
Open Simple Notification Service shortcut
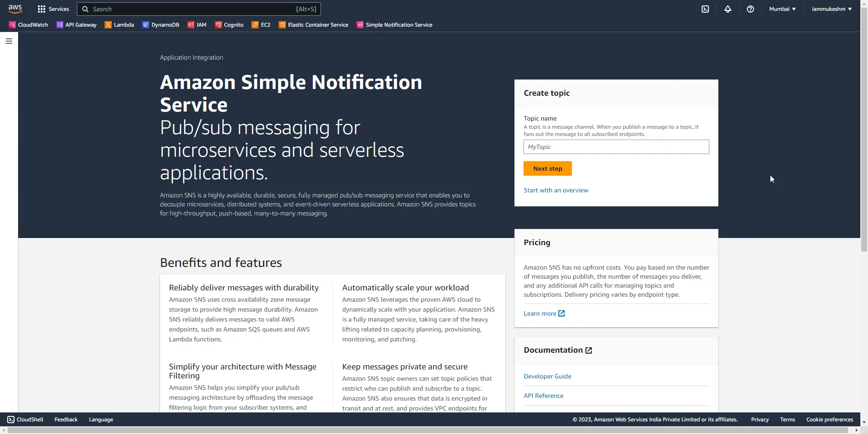click(x=395, y=25)
